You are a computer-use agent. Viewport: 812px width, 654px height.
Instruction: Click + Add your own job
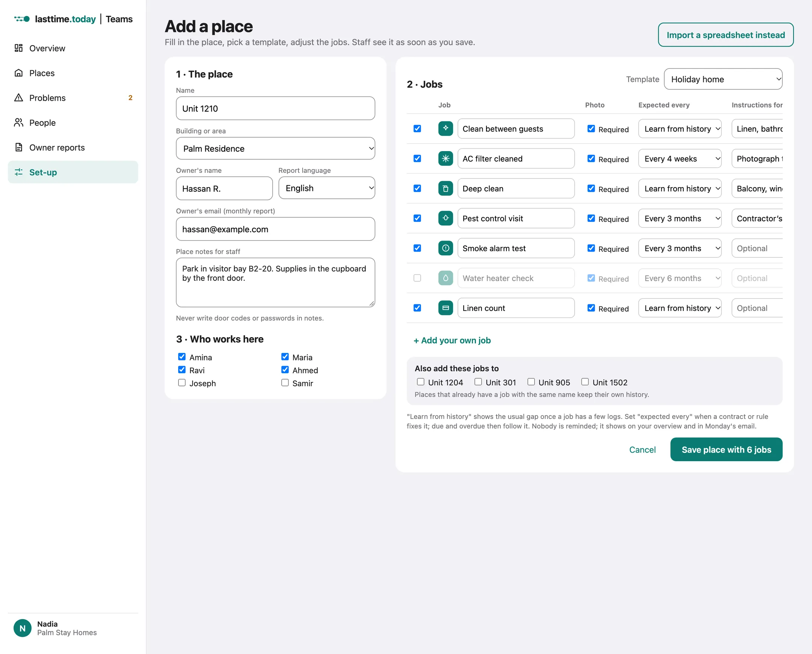(452, 340)
